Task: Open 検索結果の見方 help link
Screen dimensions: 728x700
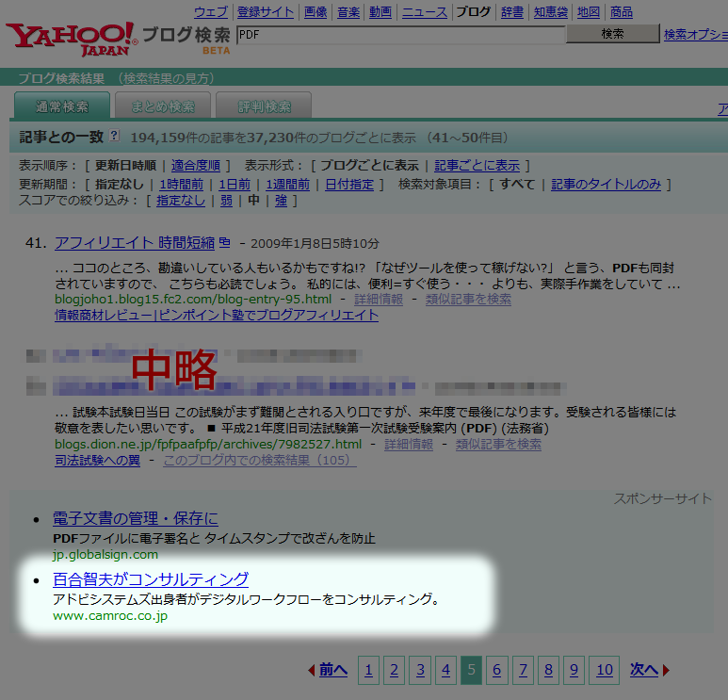Action: pyautogui.click(x=166, y=78)
